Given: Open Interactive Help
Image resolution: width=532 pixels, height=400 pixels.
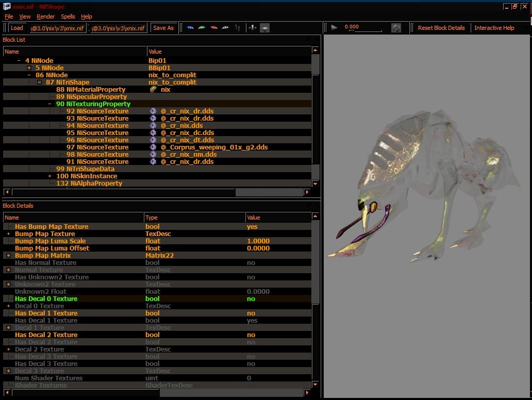Looking at the screenshot, I should coord(494,28).
